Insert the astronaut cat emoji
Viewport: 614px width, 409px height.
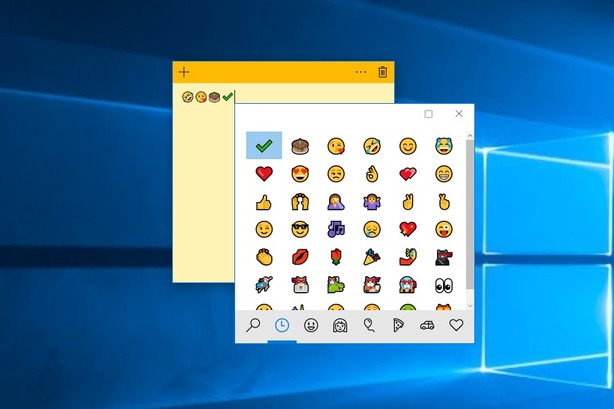[x=408, y=285]
